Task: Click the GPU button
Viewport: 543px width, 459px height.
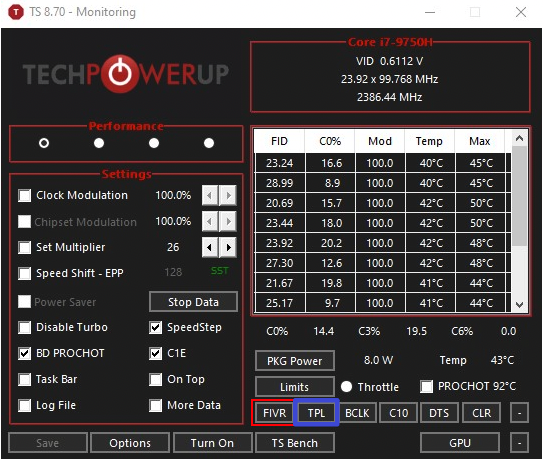Action: pos(460,443)
